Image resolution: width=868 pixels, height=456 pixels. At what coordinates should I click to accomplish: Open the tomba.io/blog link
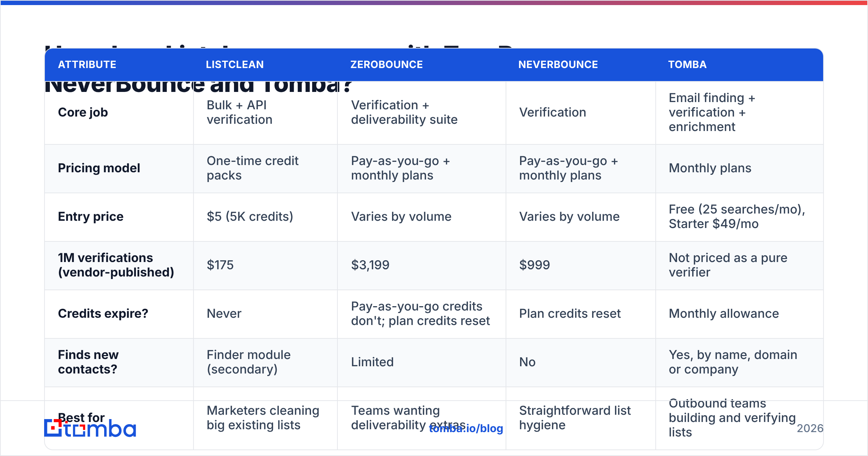point(466,428)
